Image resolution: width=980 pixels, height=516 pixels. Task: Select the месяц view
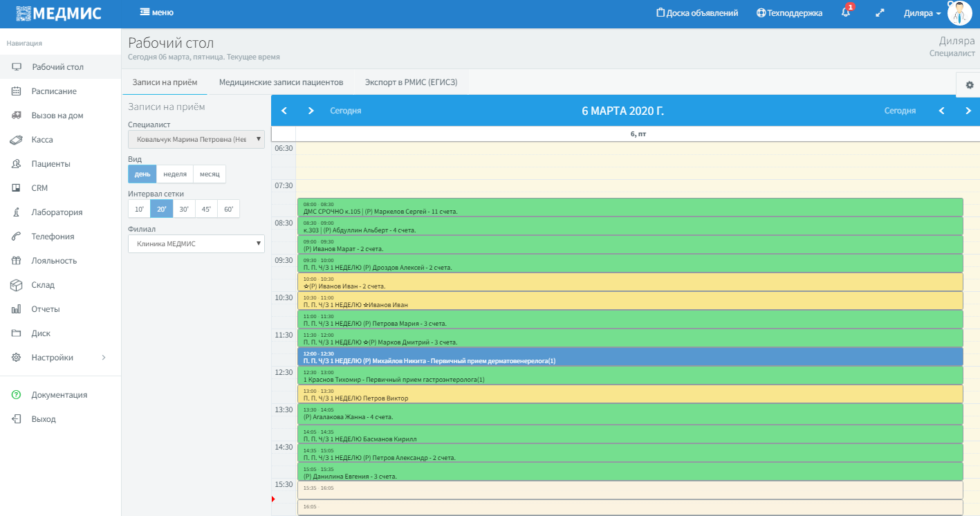(210, 174)
